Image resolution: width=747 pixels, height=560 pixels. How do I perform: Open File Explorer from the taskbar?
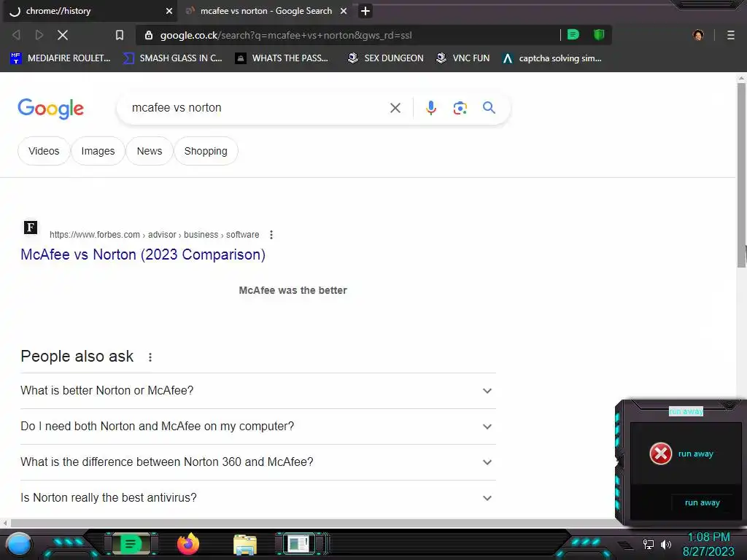pos(245,545)
